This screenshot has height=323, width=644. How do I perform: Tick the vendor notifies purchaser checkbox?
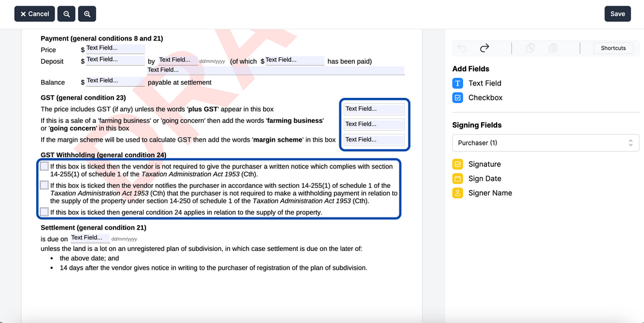[x=44, y=185]
